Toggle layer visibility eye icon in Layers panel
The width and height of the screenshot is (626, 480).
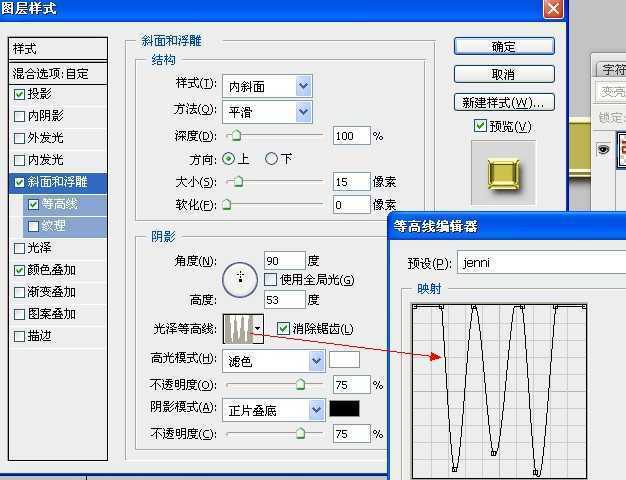point(603,149)
